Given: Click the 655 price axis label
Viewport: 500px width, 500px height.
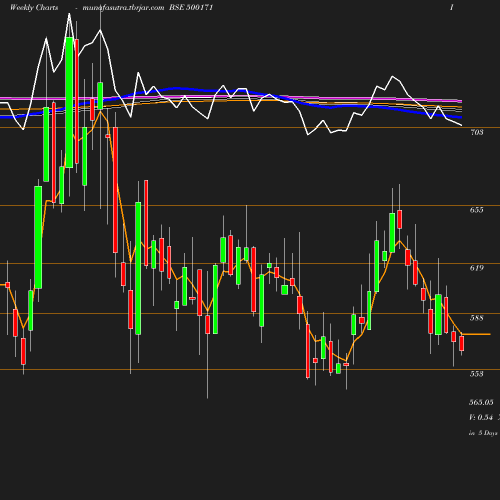Looking at the screenshot, I should pyautogui.click(x=477, y=210).
